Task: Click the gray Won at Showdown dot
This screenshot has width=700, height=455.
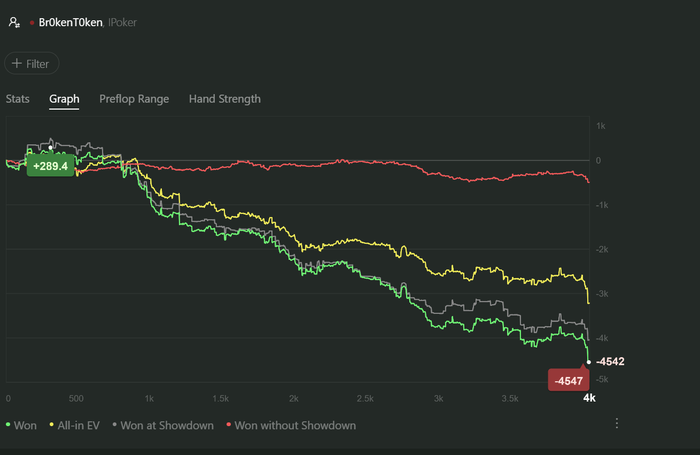Action: coord(115,425)
